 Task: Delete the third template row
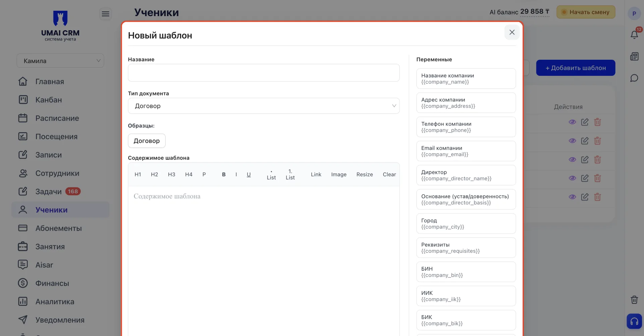(x=597, y=160)
